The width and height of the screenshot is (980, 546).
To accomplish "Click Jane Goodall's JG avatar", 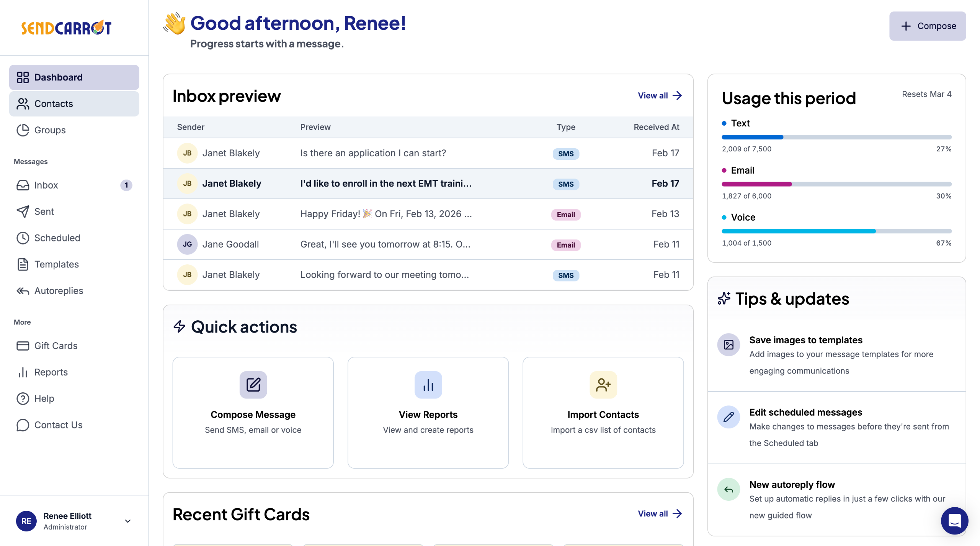I will click(x=187, y=244).
